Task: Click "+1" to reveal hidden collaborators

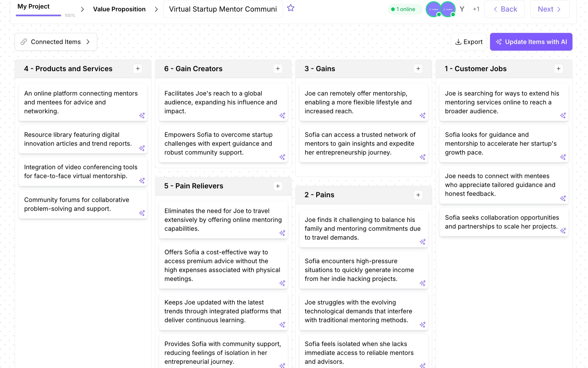Action: tap(476, 9)
